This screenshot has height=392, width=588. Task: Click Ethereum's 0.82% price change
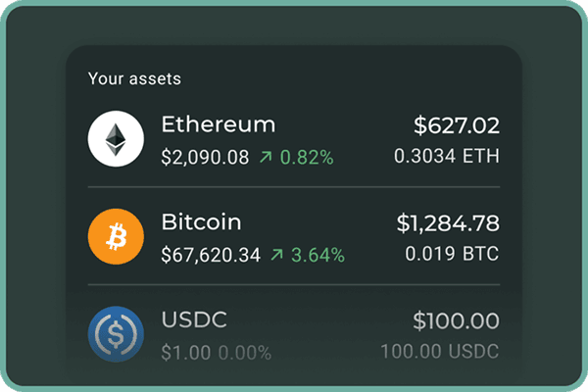(x=307, y=157)
